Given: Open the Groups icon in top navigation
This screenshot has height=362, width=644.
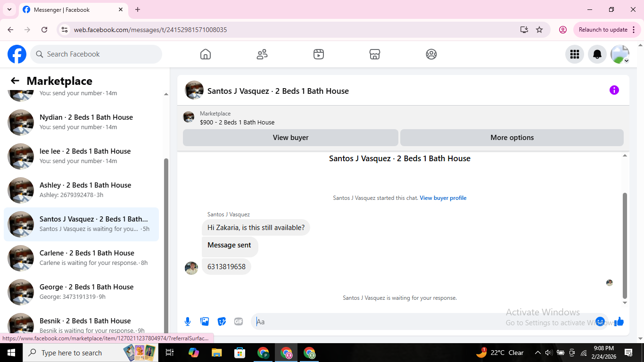Looking at the screenshot, I should pyautogui.click(x=431, y=54).
